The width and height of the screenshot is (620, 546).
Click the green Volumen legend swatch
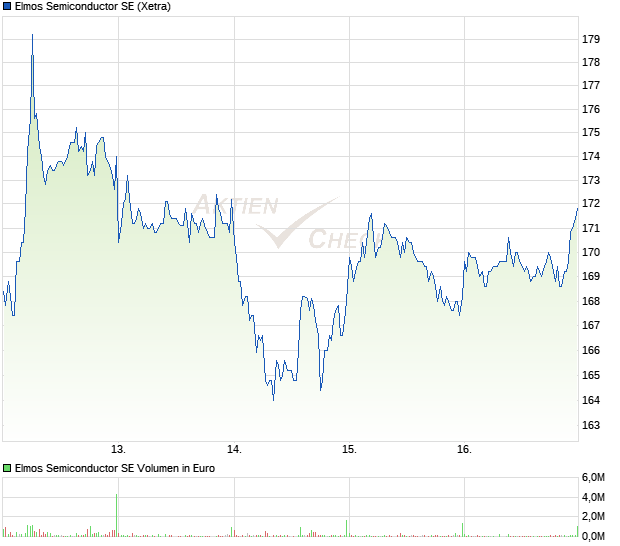coord(7,468)
